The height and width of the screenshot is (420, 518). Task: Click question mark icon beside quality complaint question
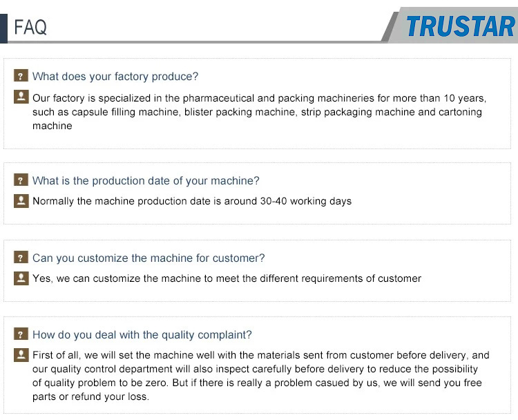(x=21, y=334)
